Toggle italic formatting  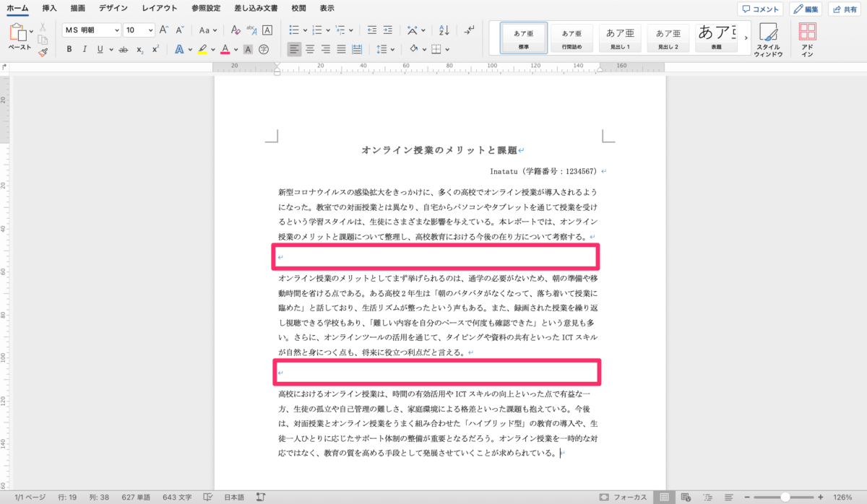85,49
